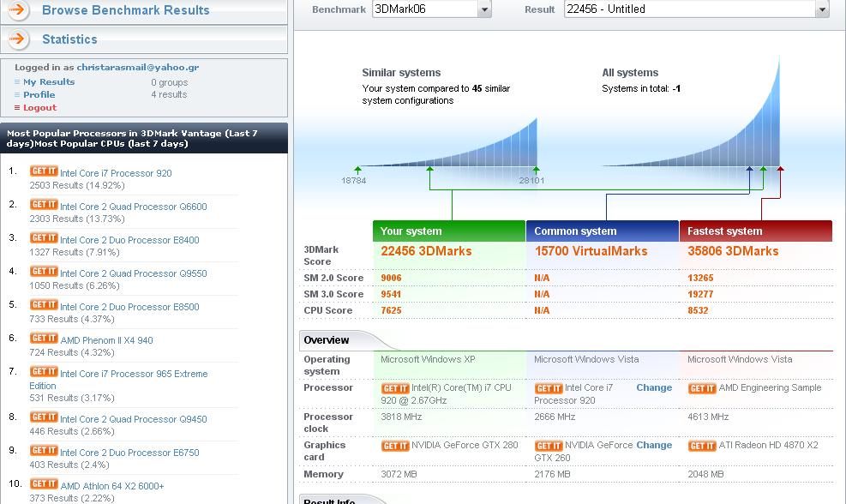Open AMD Phenom II X4 940 link
Screen dimensions: 846x504
coord(107,340)
